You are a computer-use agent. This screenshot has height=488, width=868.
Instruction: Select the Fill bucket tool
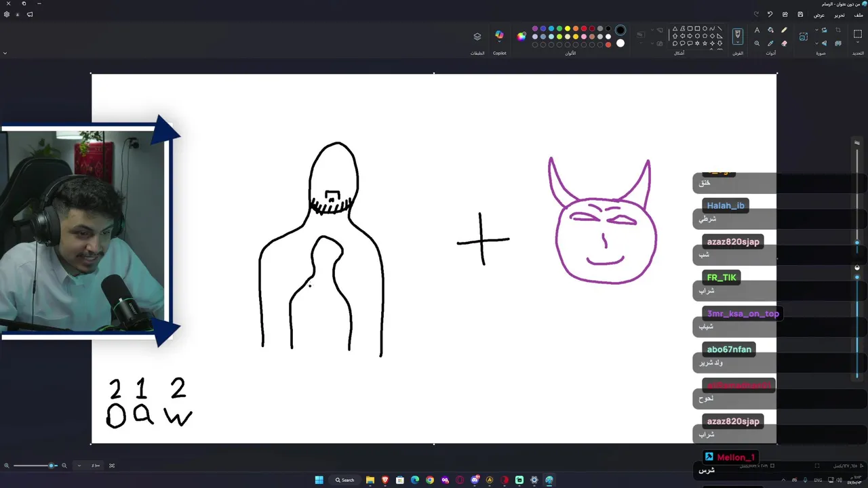point(770,30)
